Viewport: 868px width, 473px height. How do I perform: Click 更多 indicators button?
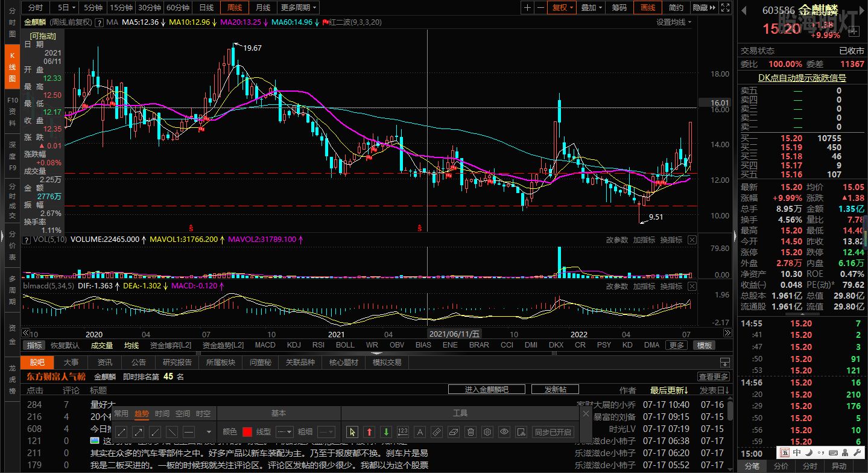[676, 345]
